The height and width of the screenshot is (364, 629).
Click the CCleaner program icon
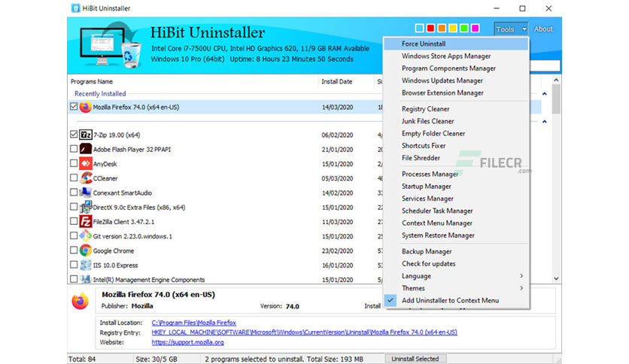(86, 178)
